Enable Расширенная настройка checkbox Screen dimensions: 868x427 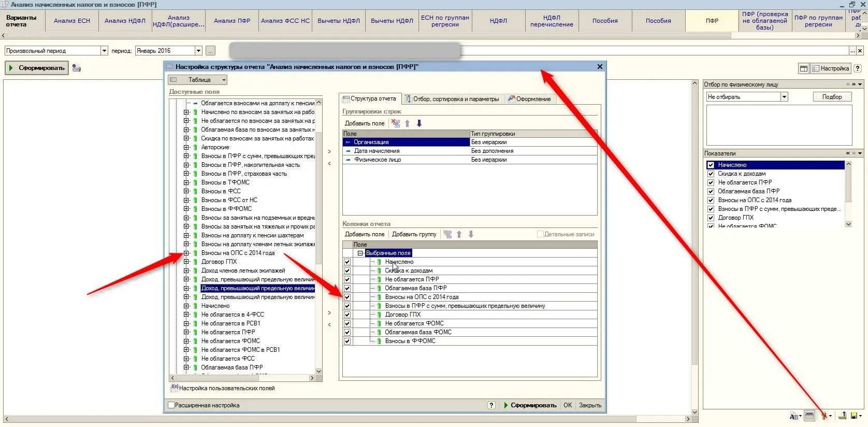[171, 405]
